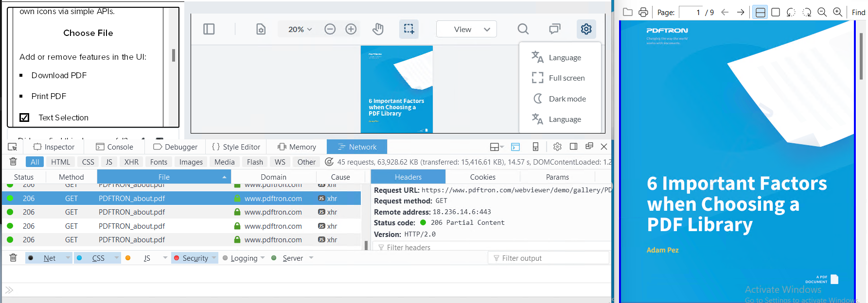The image size is (868, 303).
Task: Filter network requests by HTML
Action: (x=61, y=162)
